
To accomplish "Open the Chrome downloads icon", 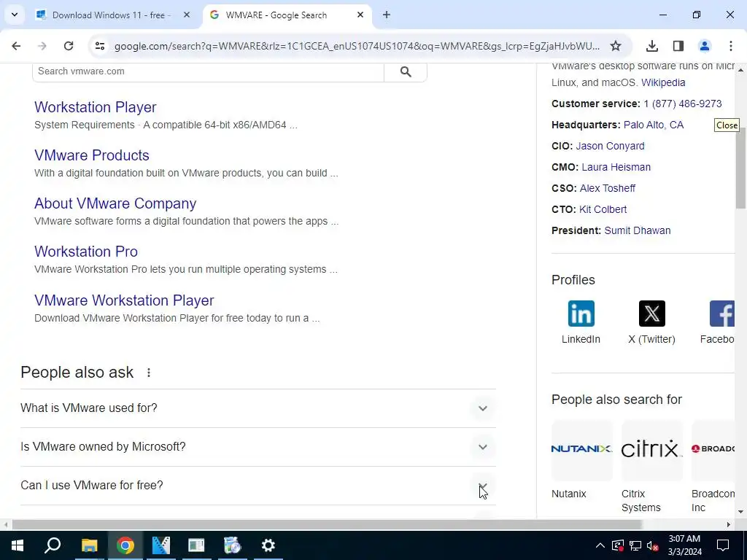I will coord(651,46).
